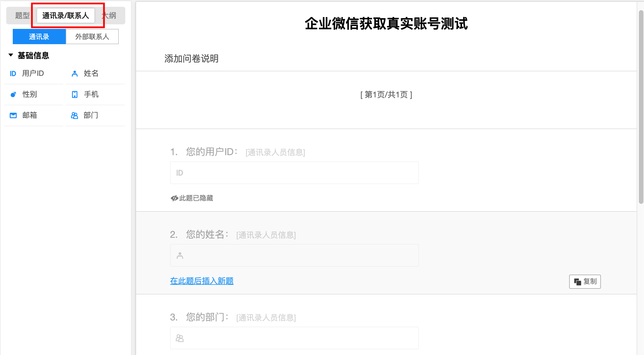This screenshot has height=355, width=644.
Task: Click 通讯录人员信息 tag on question 1
Action: click(x=275, y=153)
